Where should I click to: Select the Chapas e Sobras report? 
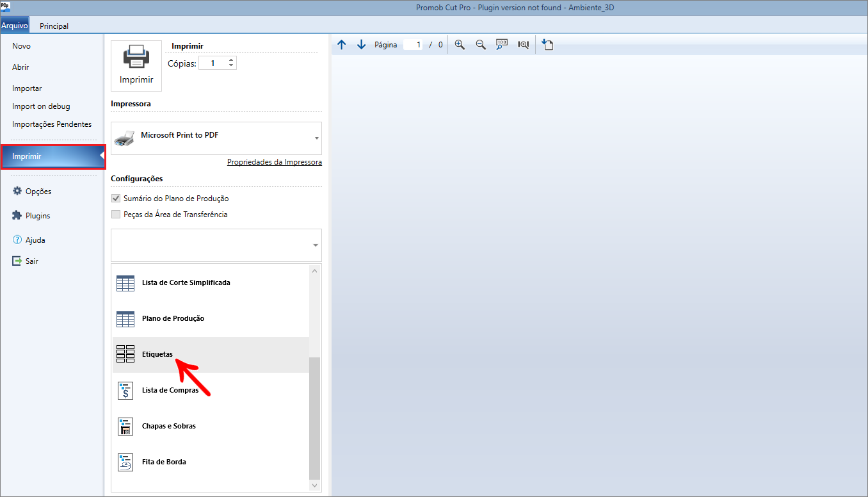point(211,427)
